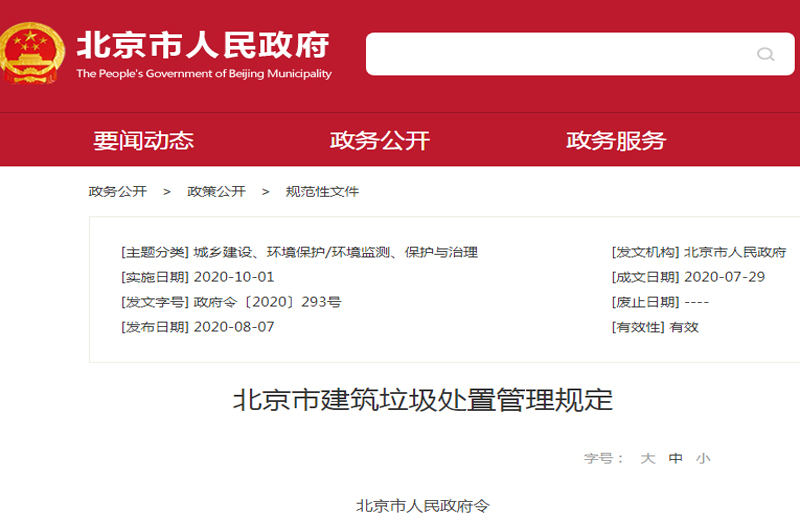
Task: Go to 政务公开 in the breadcrumb
Action: coord(117,191)
